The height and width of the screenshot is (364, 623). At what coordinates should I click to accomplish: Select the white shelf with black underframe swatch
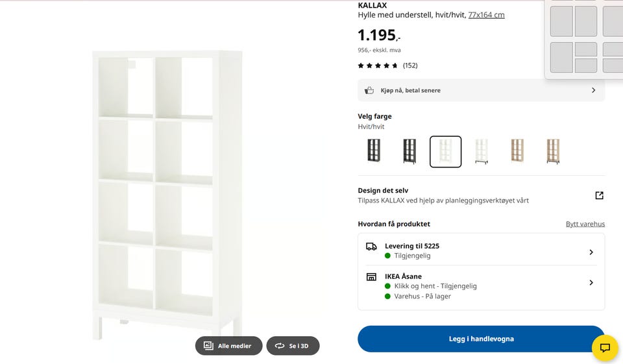click(481, 151)
